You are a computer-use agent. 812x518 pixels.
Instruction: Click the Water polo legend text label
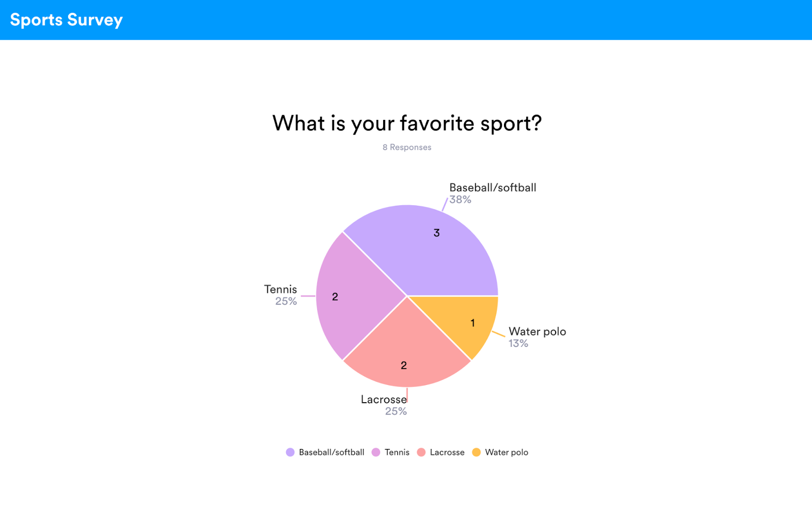click(506, 452)
